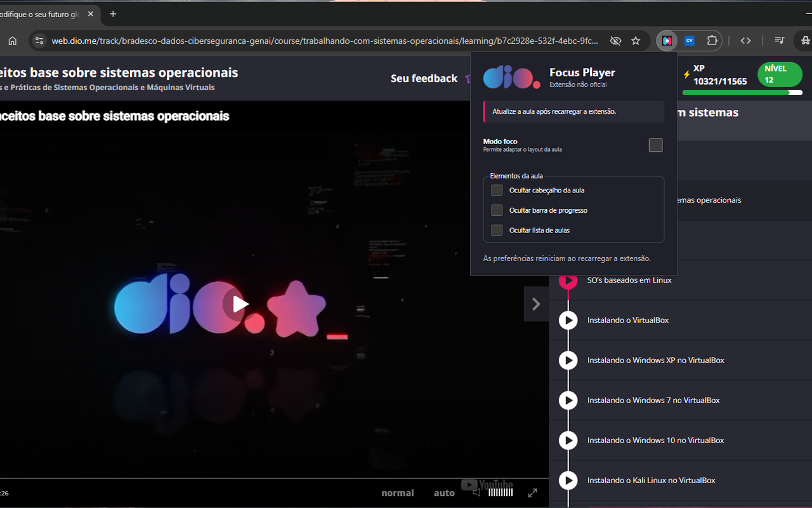Open the browser extensions puzzle icon

(x=712, y=41)
